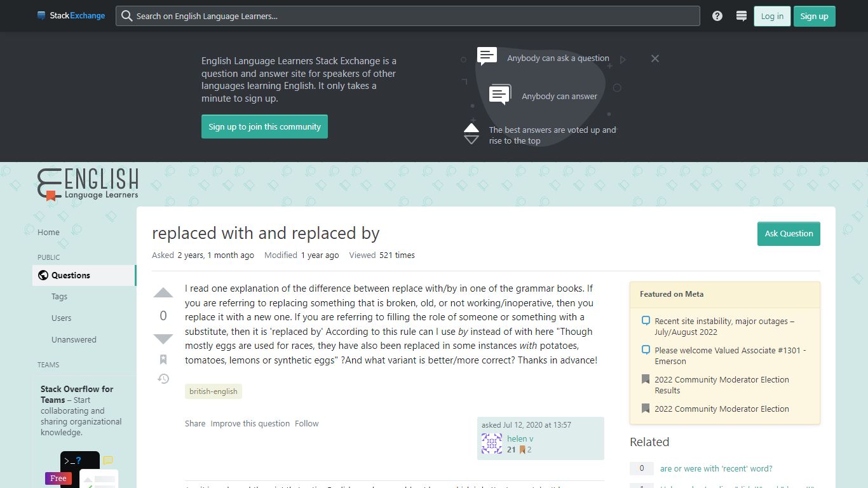Open the Stack Exchange sites switcher icon
This screenshot has width=868, height=488.
pyautogui.click(x=741, y=16)
